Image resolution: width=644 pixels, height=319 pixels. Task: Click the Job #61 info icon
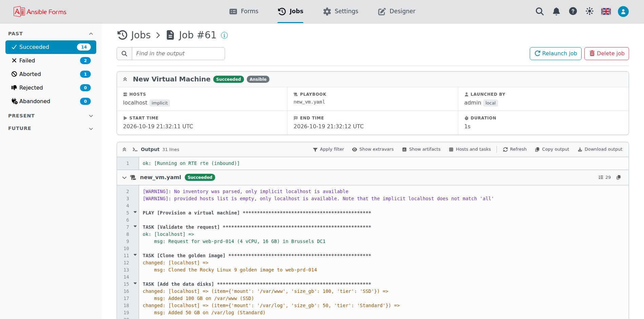224,35
